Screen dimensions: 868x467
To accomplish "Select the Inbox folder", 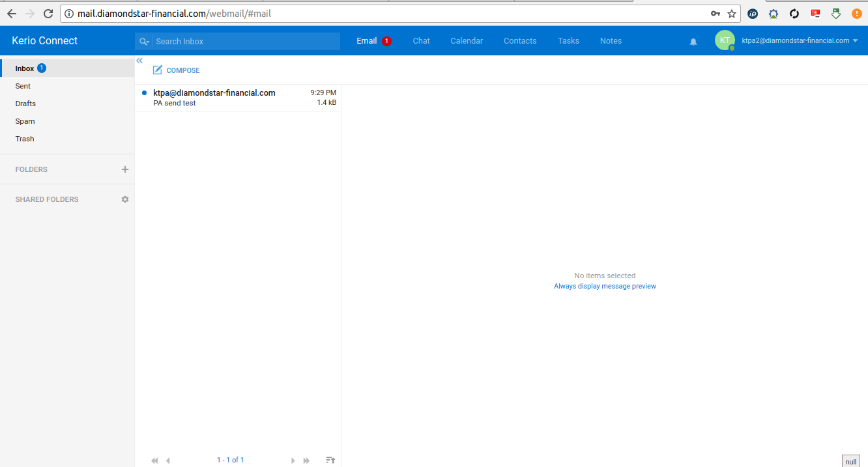I will (67, 68).
